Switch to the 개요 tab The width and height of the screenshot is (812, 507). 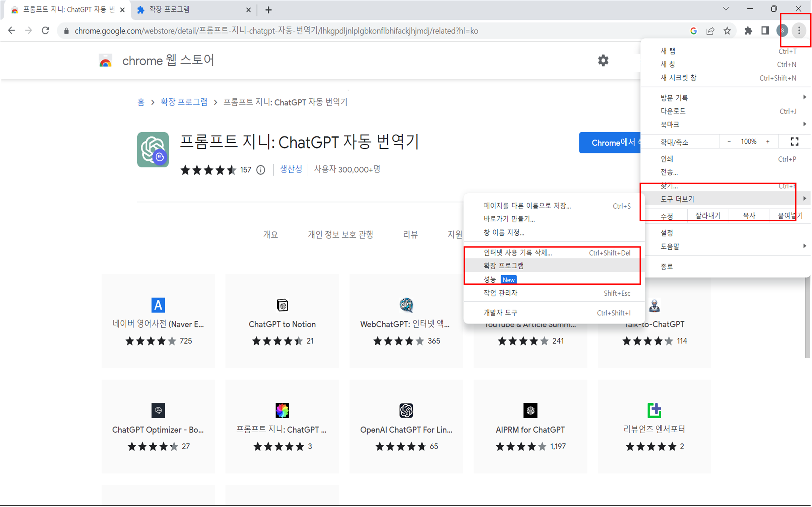coord(270,234)
